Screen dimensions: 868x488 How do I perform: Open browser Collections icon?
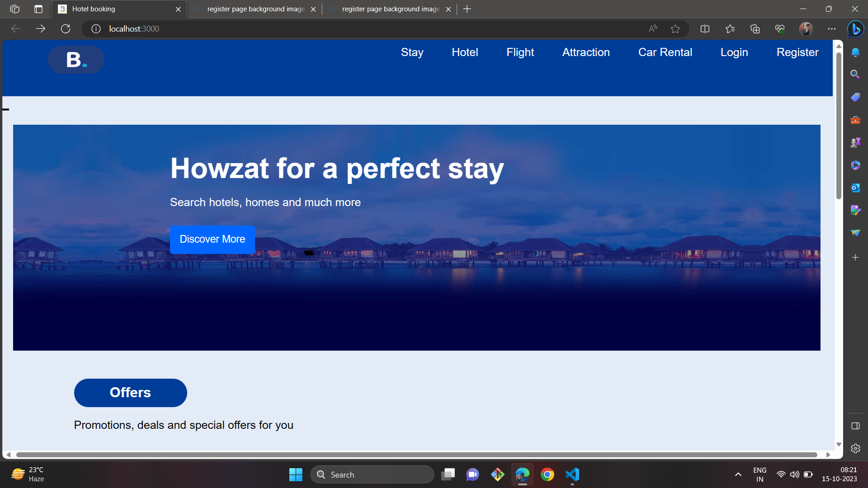point(755,29)
